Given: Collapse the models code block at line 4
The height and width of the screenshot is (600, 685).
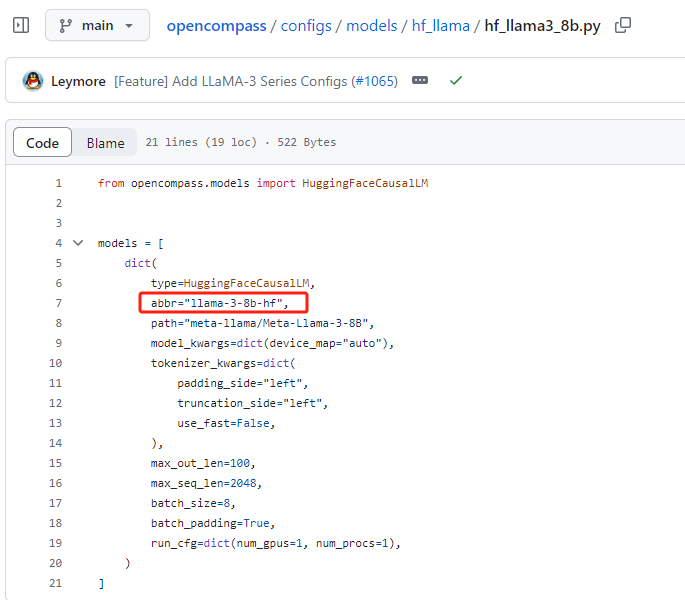Looking at the screenshot, I should click(x=78, y=243).
